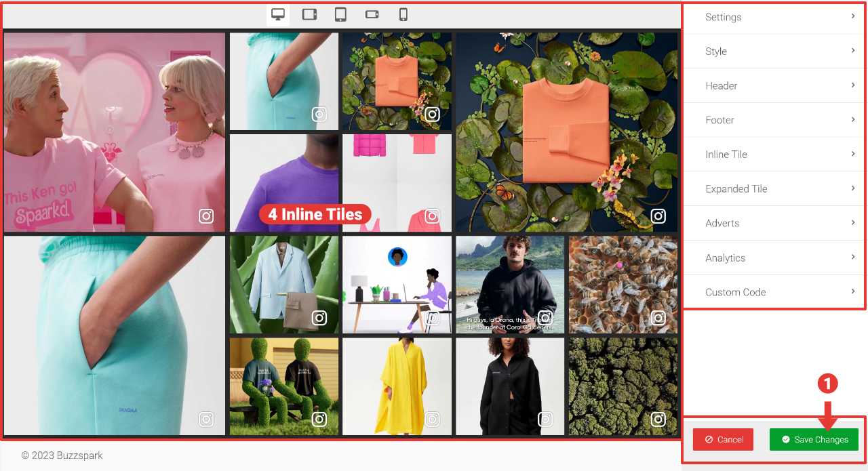Expand the Custom Code section
The height and width of the screenshot is (471, 868).
[x=773, y=291]
